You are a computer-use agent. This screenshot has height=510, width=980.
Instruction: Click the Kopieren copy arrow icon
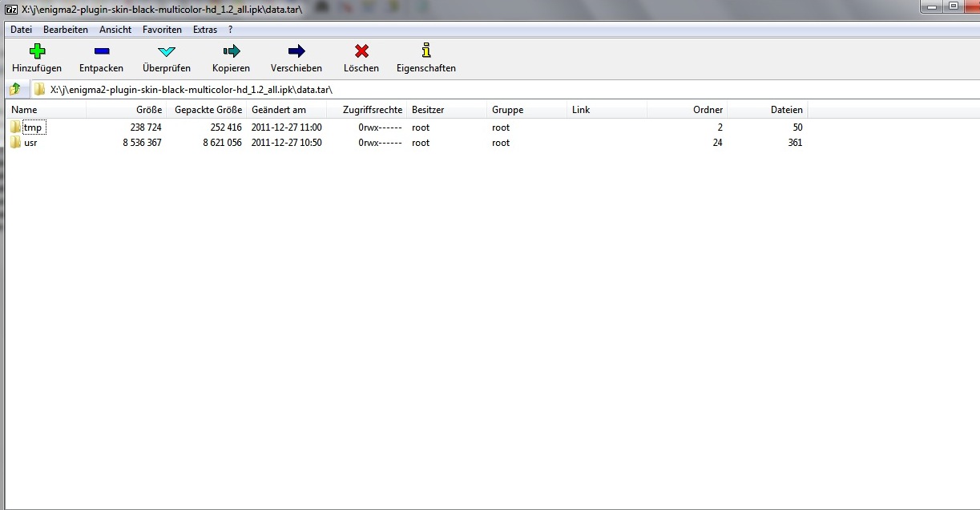coord(231,52)
